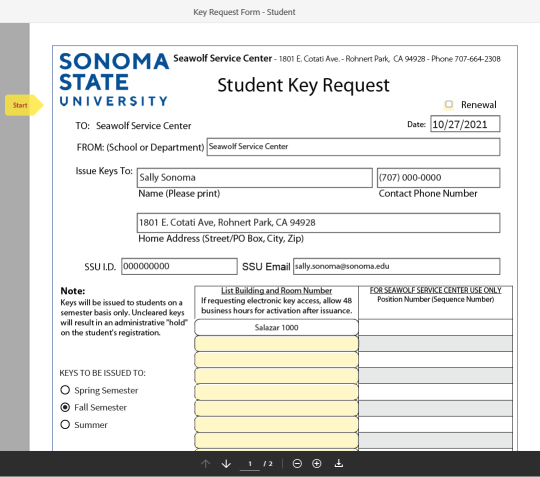Click the Salazar 1000 building room field

click(x=276, y=328)
